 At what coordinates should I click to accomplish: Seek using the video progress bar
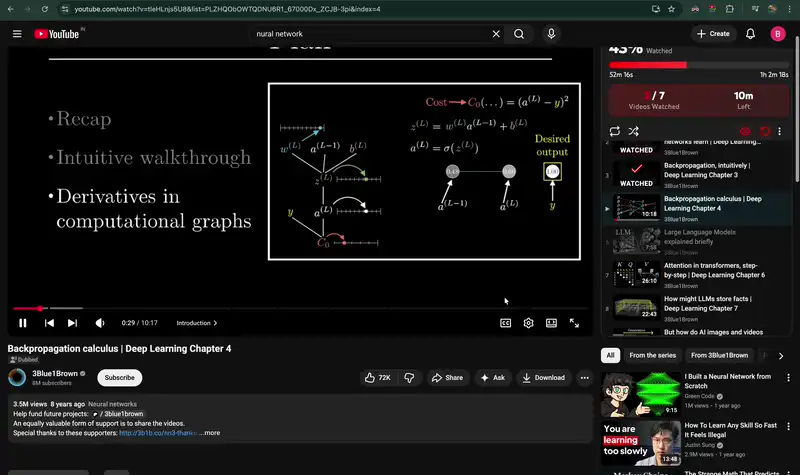point(300,309)
